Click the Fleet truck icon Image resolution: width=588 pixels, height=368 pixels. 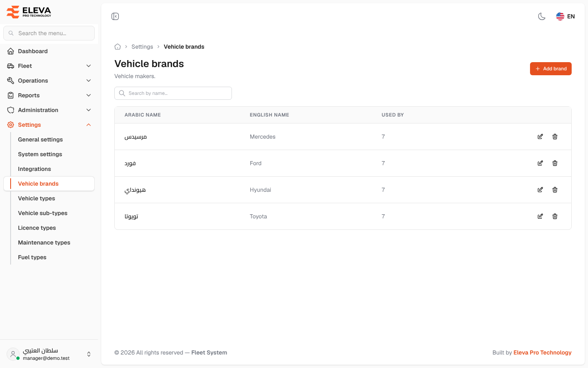pyautogui.click(x=11, y=66)
